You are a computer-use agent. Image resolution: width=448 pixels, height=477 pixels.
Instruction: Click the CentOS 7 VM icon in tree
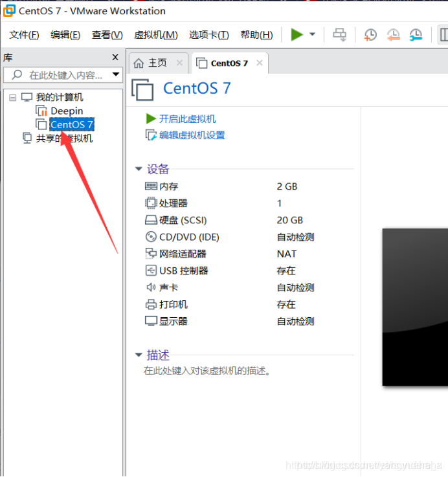pyautogui.click(x=41, y=124)
